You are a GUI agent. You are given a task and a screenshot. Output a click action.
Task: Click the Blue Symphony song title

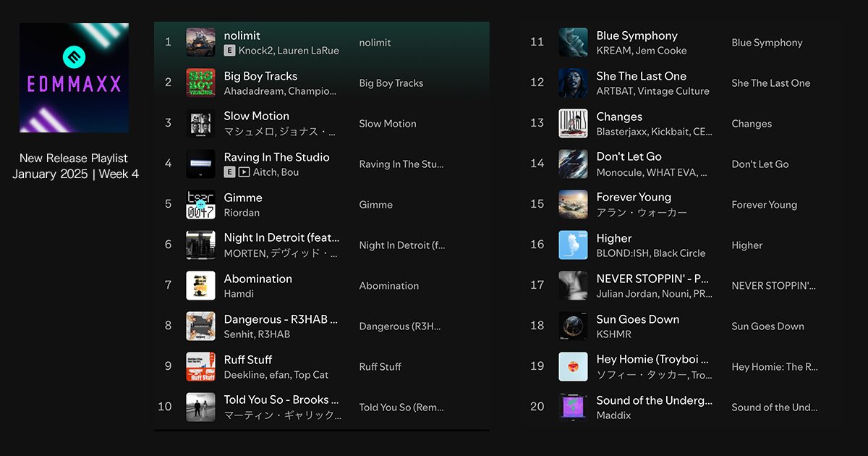point(637,35)
